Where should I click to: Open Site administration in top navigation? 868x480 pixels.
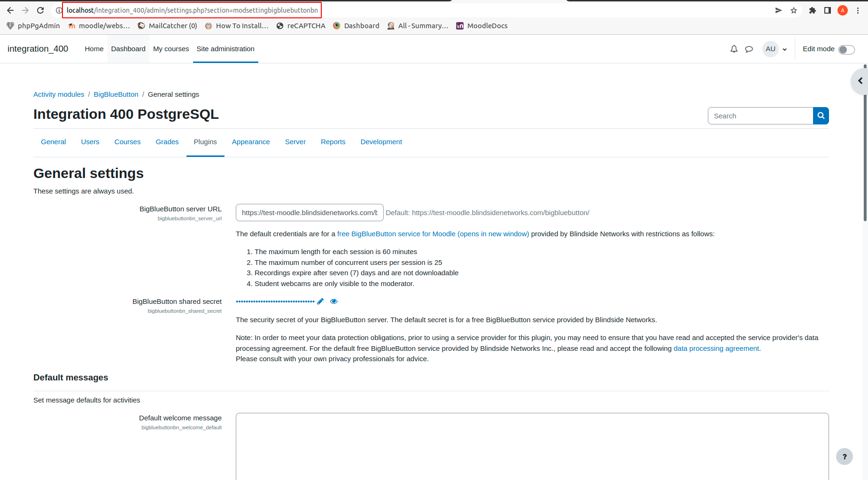pos(225,49)
